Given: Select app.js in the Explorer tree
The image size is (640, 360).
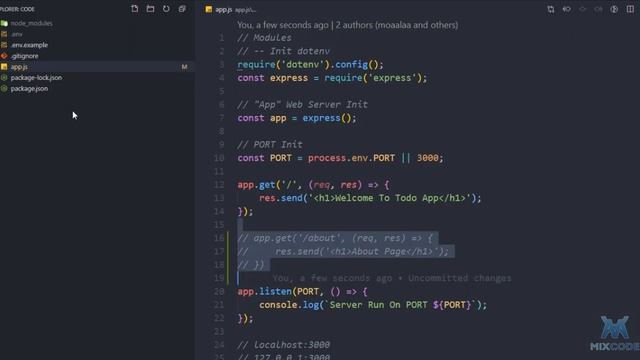Looking at the screenshot, I should [19, 67].
